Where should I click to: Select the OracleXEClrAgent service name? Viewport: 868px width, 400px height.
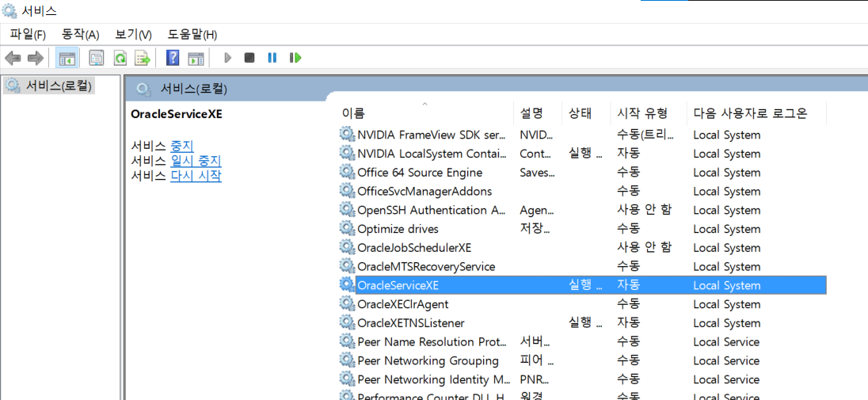tap(403, 304)
